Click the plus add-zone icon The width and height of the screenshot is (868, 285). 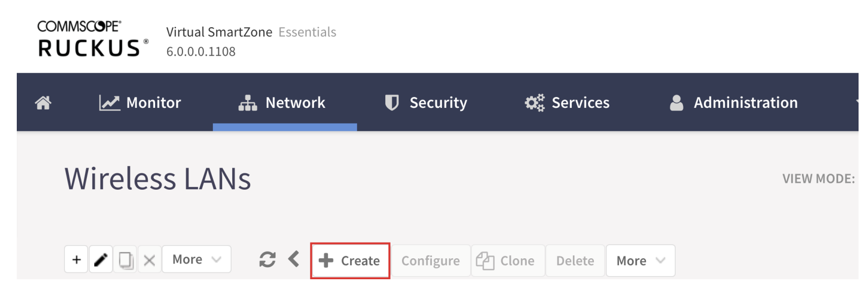[x=77, y=259]
